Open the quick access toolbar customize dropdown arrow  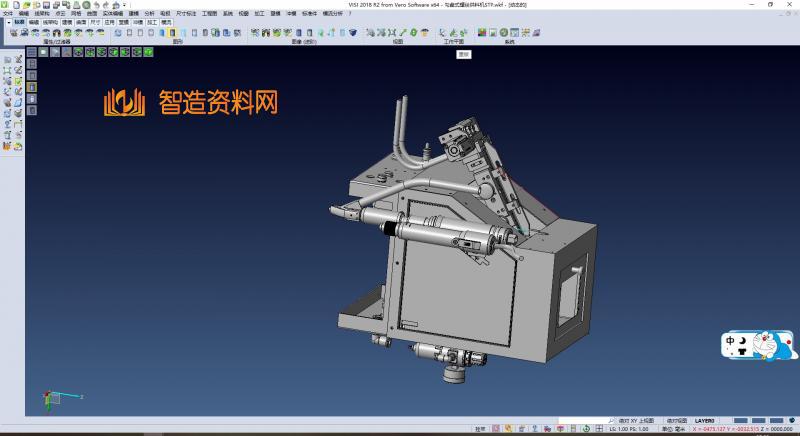point(125,5)
